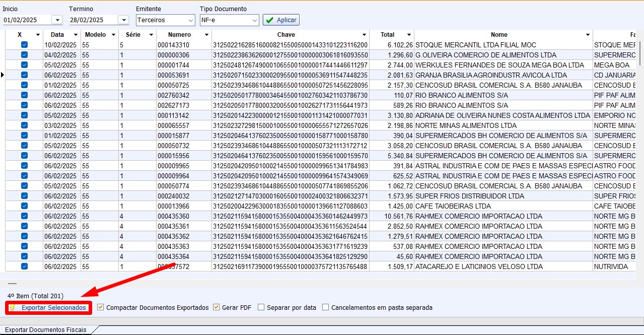The image size is (644, 335).
Task: Uncheck the STOQUE MERCANTIL row checkbox
Action: coord(24,45)
